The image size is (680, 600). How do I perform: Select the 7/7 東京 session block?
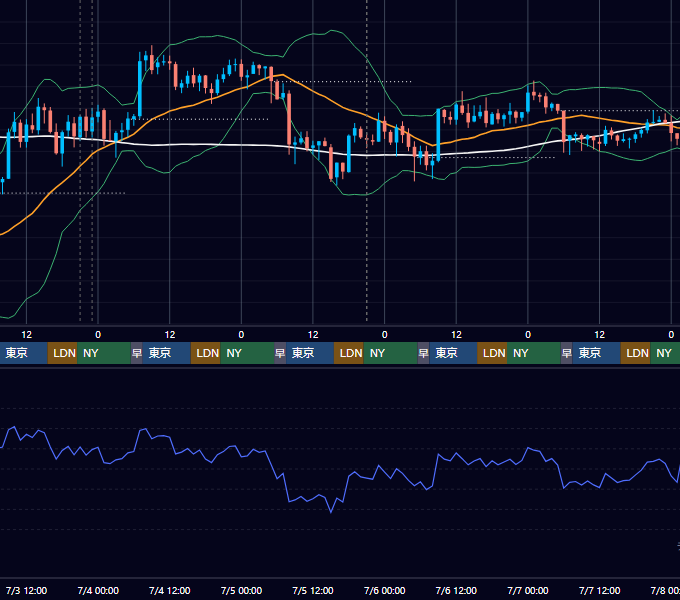click(x=597, y=353)
